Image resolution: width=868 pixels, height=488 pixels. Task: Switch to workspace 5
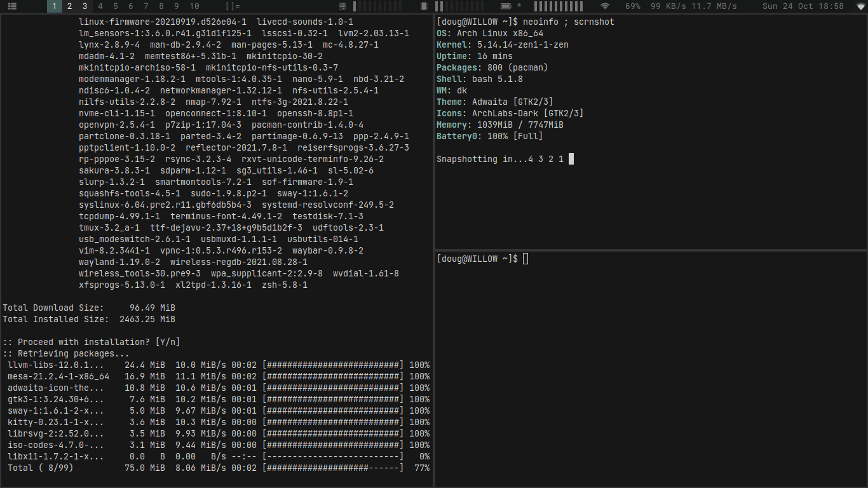pyautogui.click(x=116, y=6)
